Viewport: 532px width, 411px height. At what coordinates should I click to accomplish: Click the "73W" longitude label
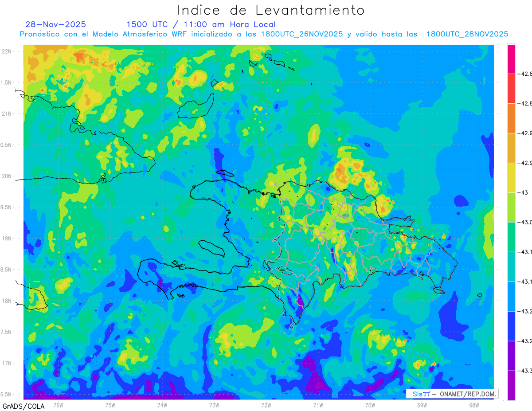tap(214, 405)
